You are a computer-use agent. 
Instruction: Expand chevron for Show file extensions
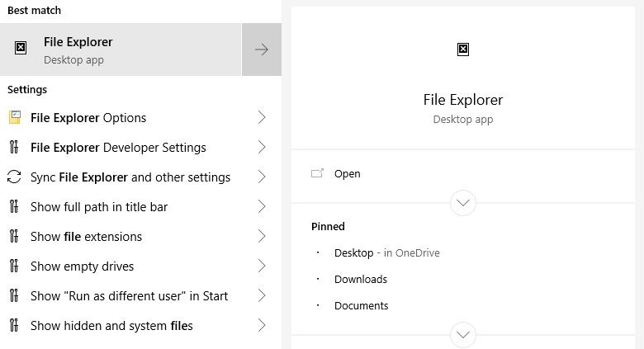[x=262, y=236]
